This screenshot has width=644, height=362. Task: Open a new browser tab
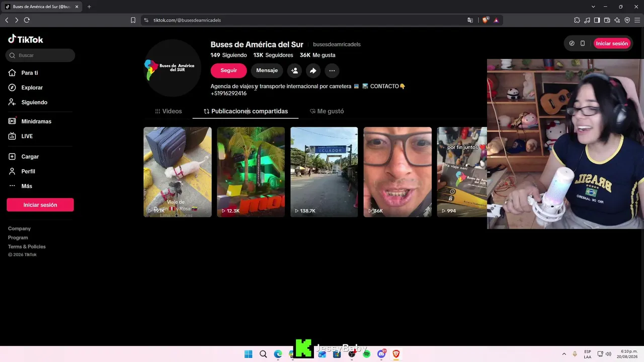[x=89, y=7]
